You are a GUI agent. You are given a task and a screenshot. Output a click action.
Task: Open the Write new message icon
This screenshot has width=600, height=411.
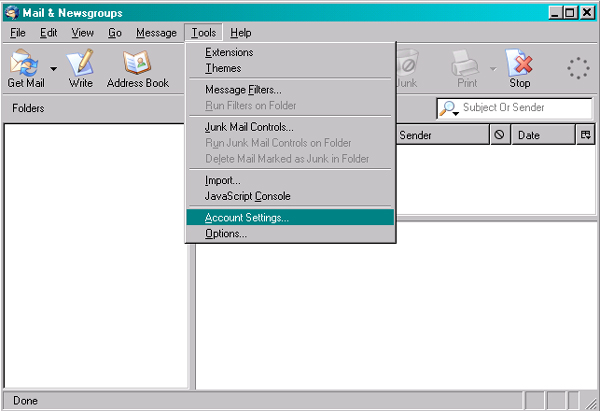pos(80,65)
